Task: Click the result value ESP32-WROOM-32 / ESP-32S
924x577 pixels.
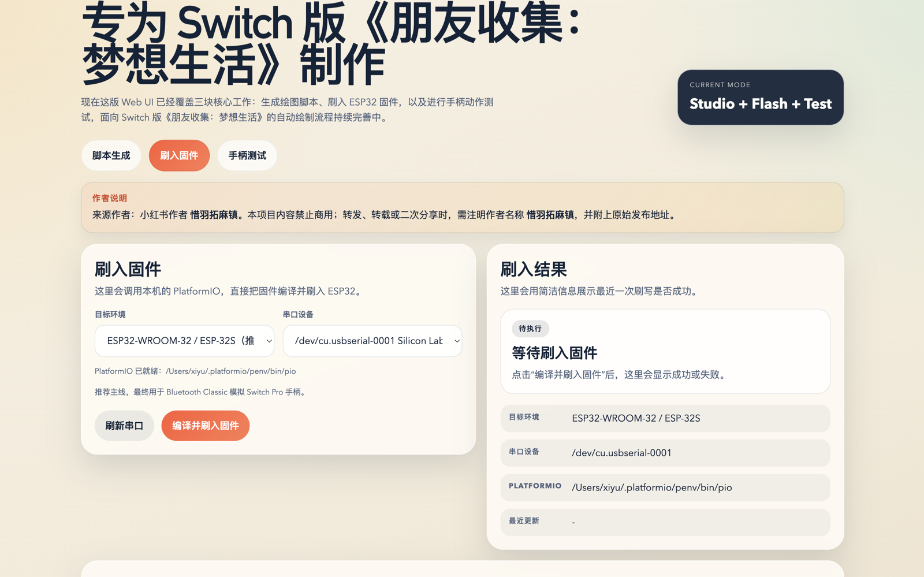Action: pyautogui.click(x=636, y=418)
